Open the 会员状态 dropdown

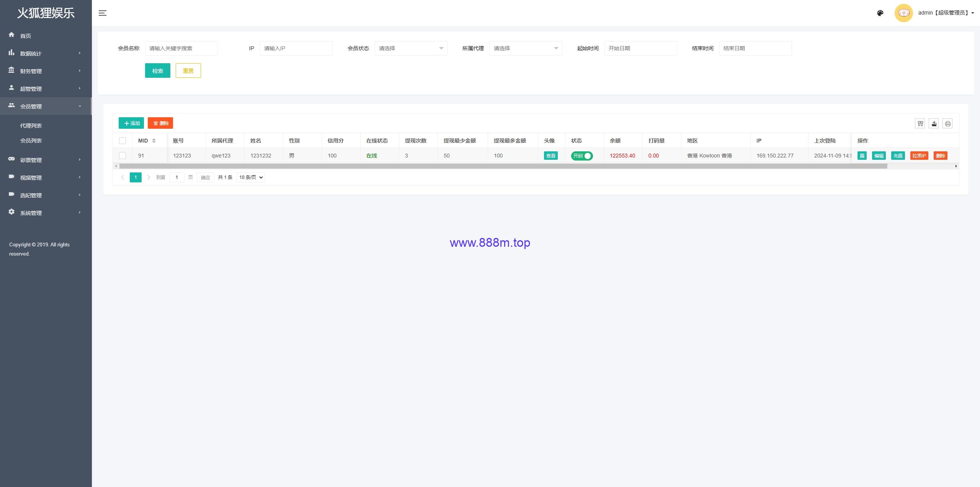[x=411, y=48]
